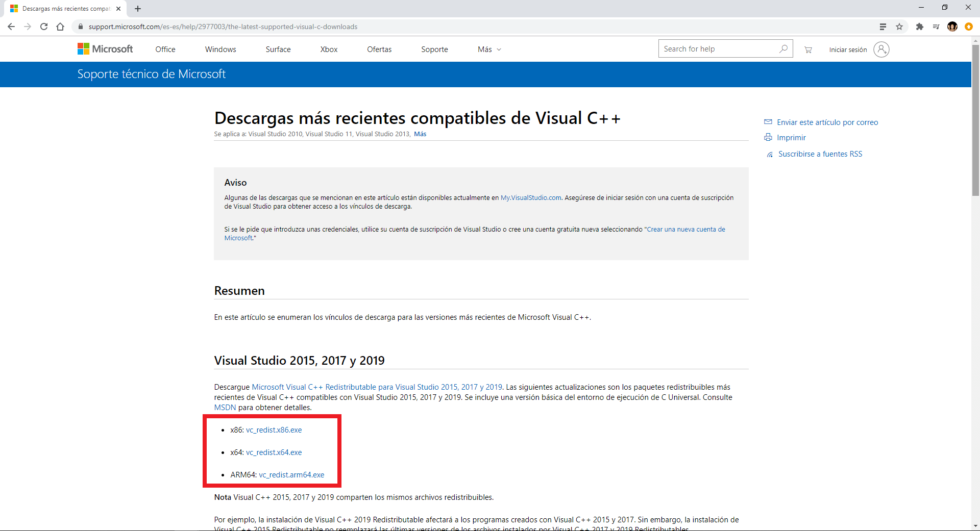Click the padlock site info icon

coord(81,27)
